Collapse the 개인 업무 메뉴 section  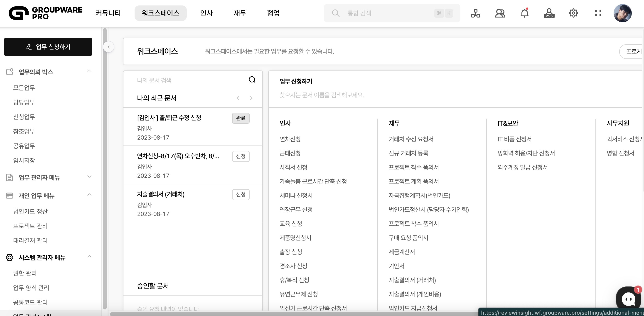(89, 195)
